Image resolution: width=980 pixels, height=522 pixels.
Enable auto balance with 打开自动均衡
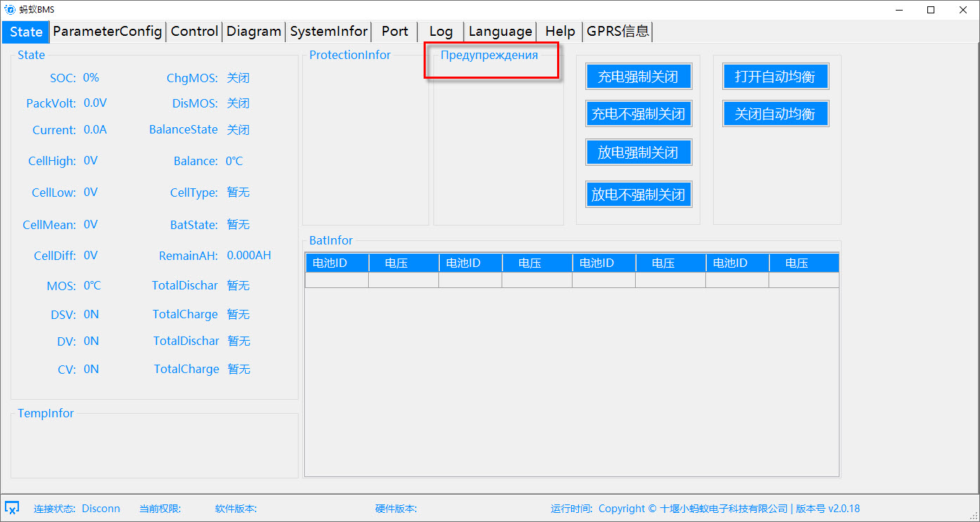click(x=775, y=77)
